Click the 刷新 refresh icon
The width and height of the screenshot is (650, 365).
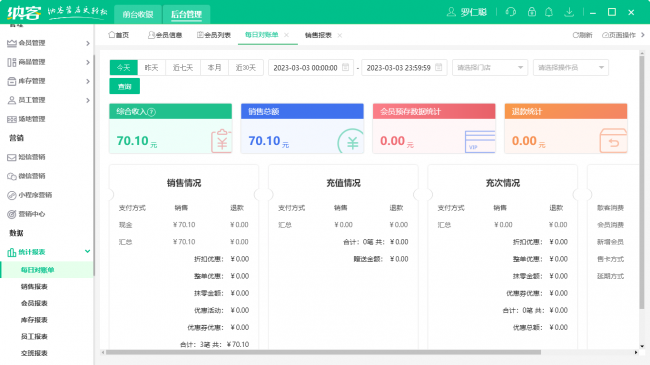[x=575, y=35]
